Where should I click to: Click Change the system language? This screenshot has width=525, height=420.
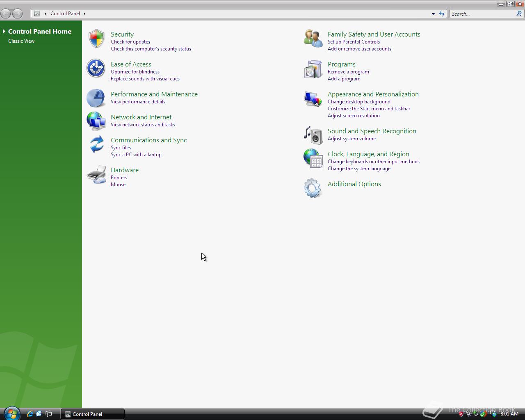tap(359, 169)
